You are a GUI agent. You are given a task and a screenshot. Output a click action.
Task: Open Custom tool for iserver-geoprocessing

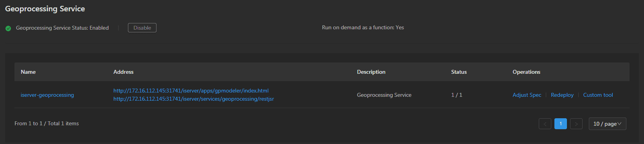598,95
